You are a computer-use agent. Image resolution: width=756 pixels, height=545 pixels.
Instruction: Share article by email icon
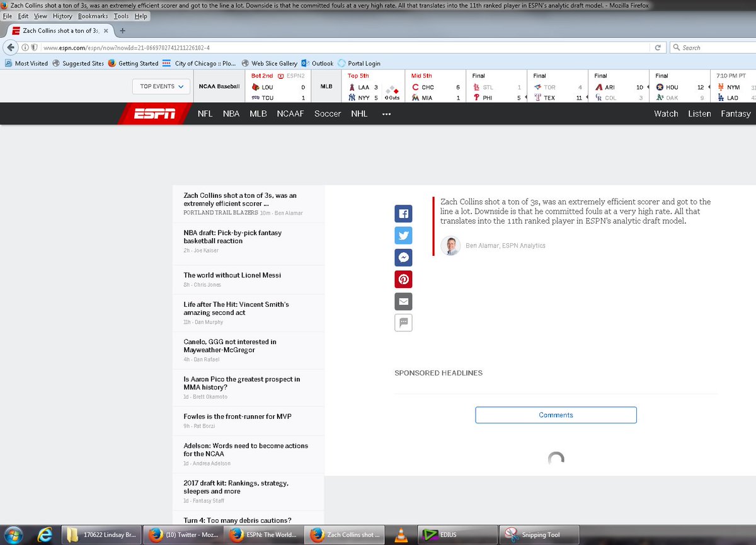pyautogui.click(x=403, y=301)
